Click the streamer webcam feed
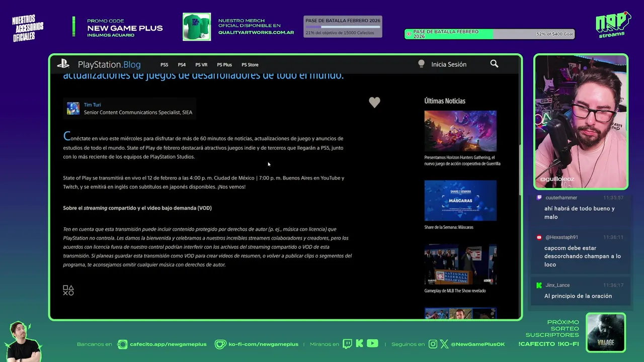 [581, 121]
